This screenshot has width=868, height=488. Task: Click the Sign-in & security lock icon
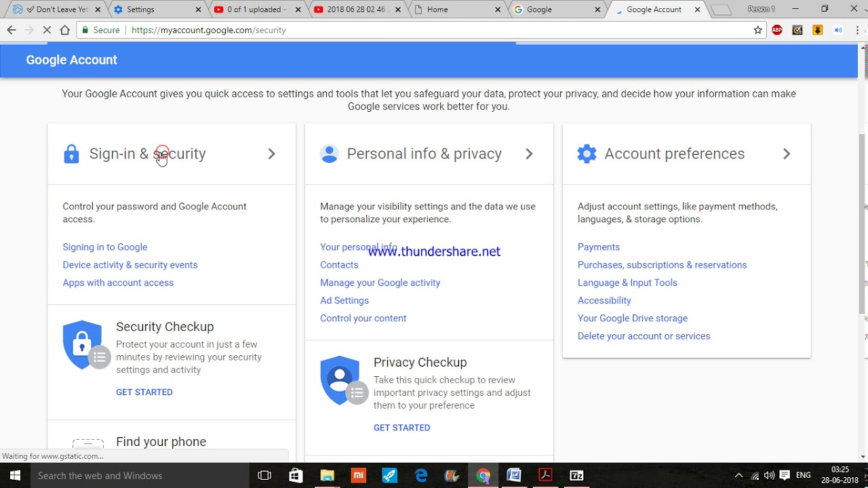pyautogui.click(x=71, y=154)
